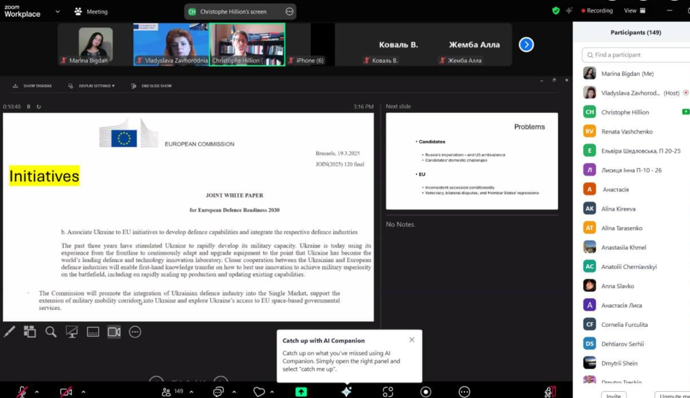Click the green encryption shield icon
This screenshot has height=398, width=690.
556,11
